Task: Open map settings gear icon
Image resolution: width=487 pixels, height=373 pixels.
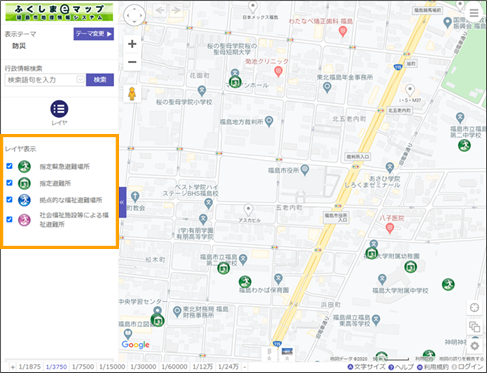Action: click(x=474, y=346)
